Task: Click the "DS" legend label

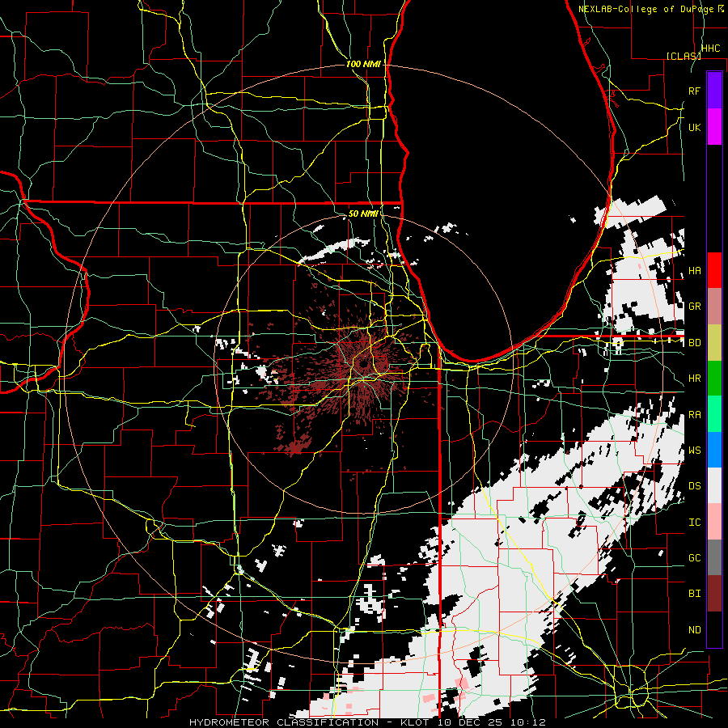Action: click(694, 486)
